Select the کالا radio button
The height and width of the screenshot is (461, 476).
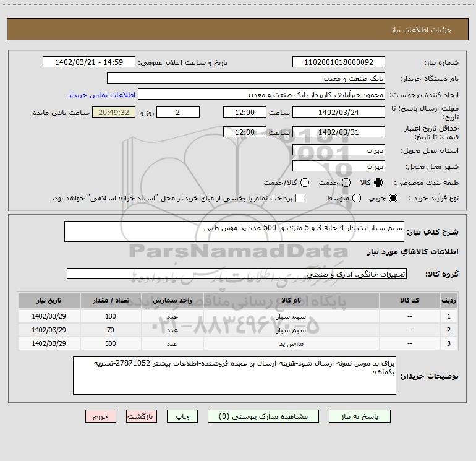point(378,183)
